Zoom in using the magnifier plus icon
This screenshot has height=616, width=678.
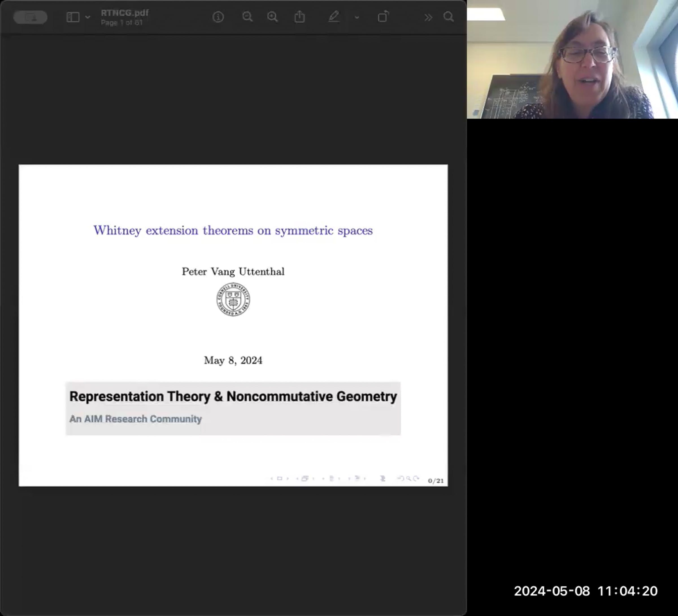272,17
